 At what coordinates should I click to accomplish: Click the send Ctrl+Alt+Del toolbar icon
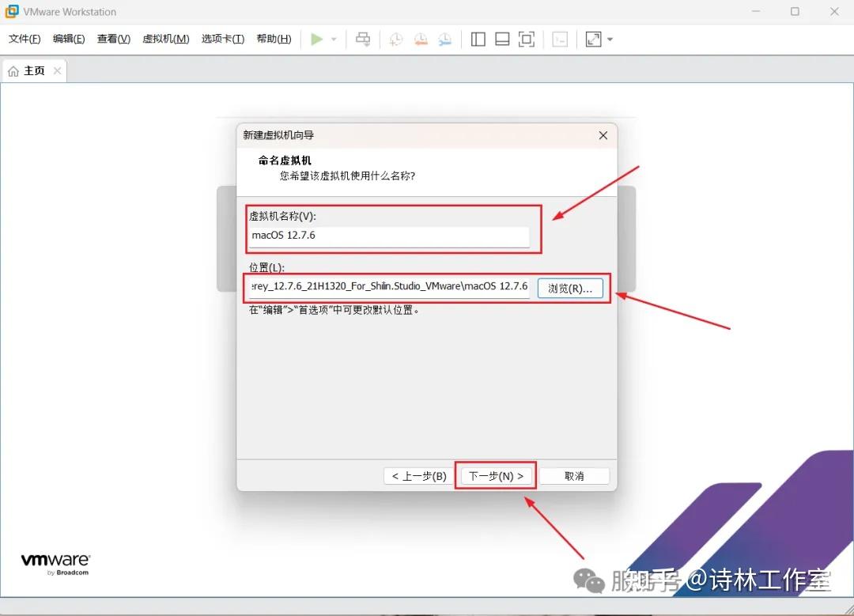click(x=363, y=40)
